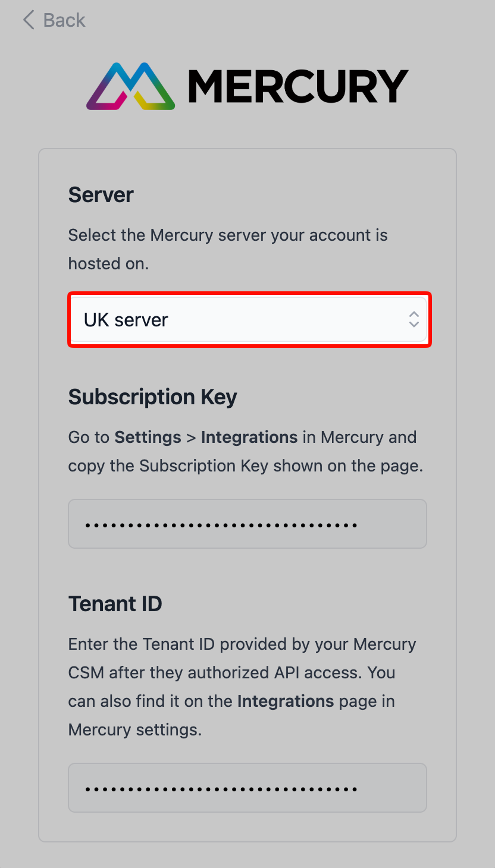Click the "Server" section heading
Viewport: 495px width, 868px height.
click(x=101, y=194)
